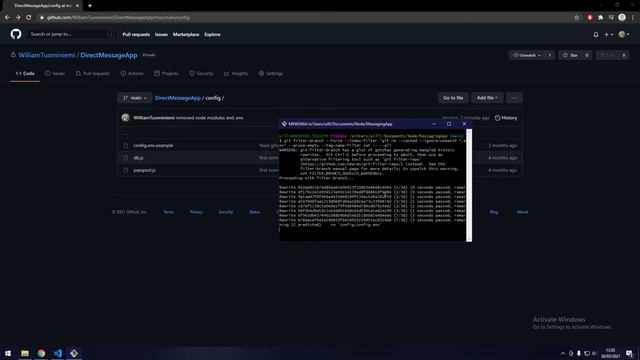The image size is (640, 360).
Task: Go forward in the browser
Action: [18, 18]
